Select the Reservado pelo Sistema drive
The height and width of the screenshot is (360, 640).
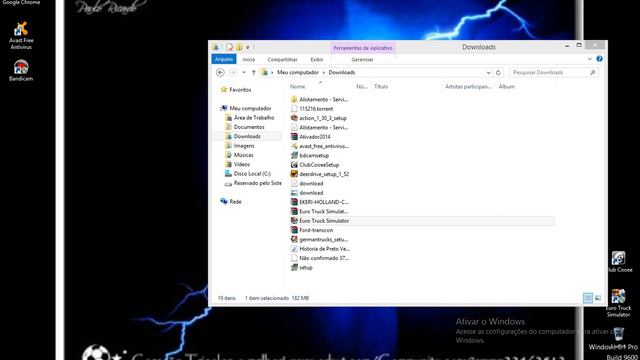[x=257, y=183]
